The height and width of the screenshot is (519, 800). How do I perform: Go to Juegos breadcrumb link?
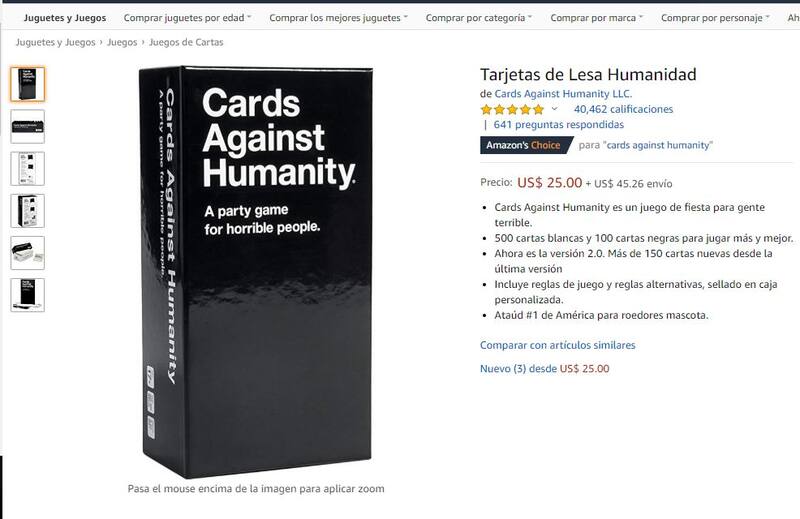[x=122, y=42]
